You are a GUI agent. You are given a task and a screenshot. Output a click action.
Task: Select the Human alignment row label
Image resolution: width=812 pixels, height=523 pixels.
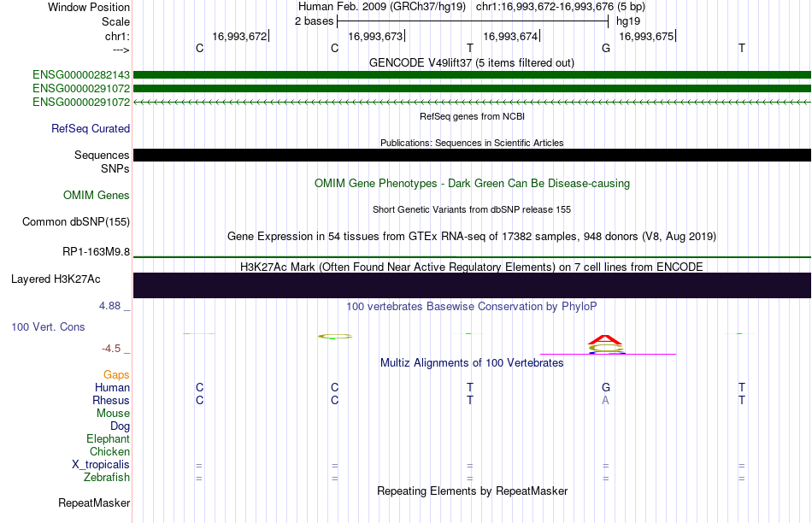tap(112, 387)
